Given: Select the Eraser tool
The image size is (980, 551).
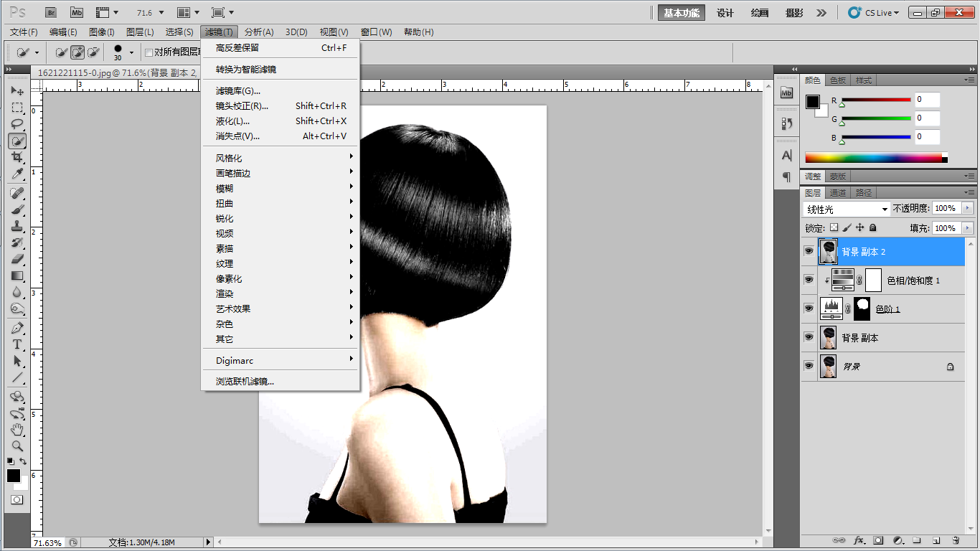Looking at the screenshot, I should (x=17, y=259).
